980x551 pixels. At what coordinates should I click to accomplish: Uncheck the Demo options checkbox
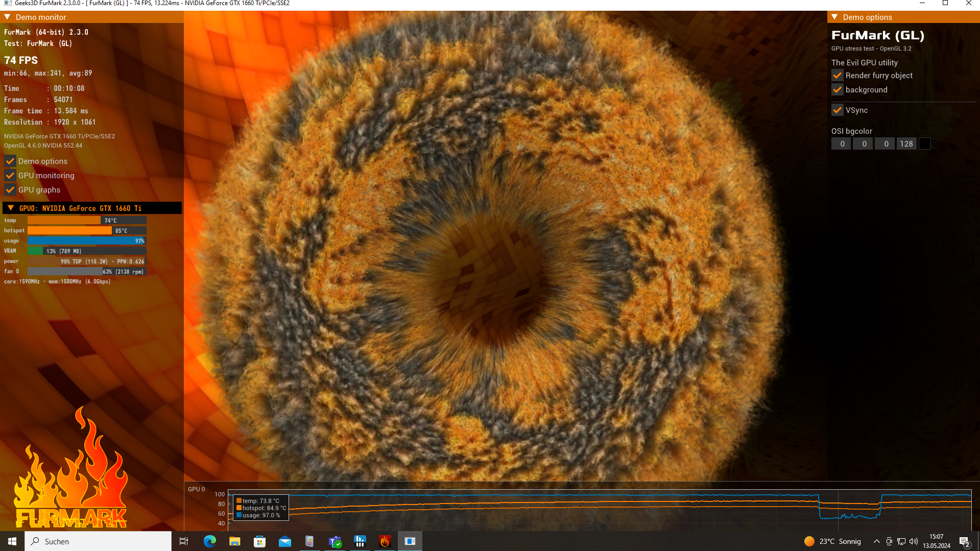point(10,161)
